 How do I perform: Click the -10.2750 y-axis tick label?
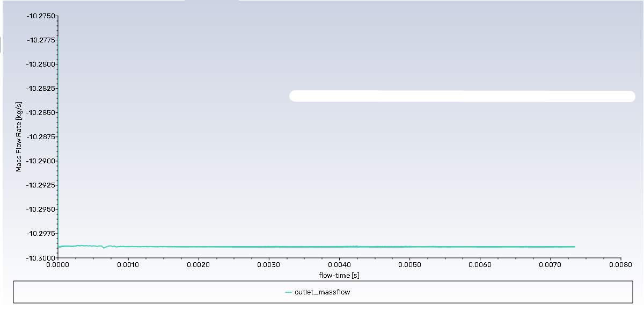[40, 16]
